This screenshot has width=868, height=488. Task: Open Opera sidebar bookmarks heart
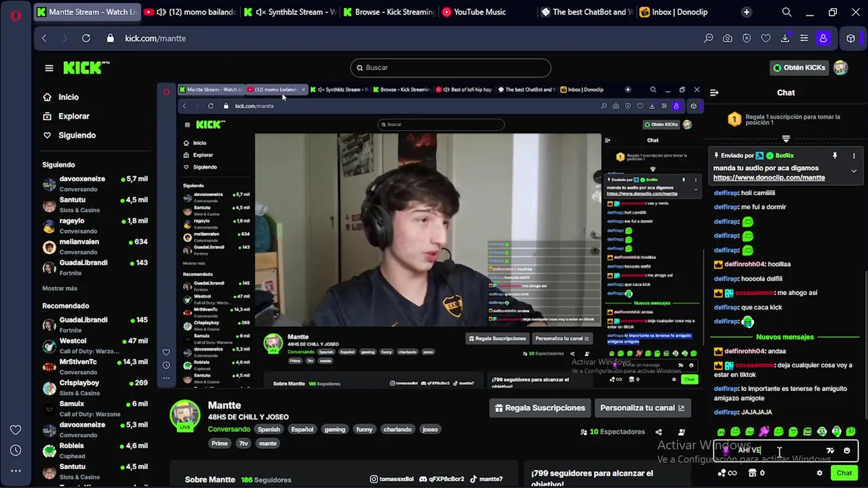[16, 430]
